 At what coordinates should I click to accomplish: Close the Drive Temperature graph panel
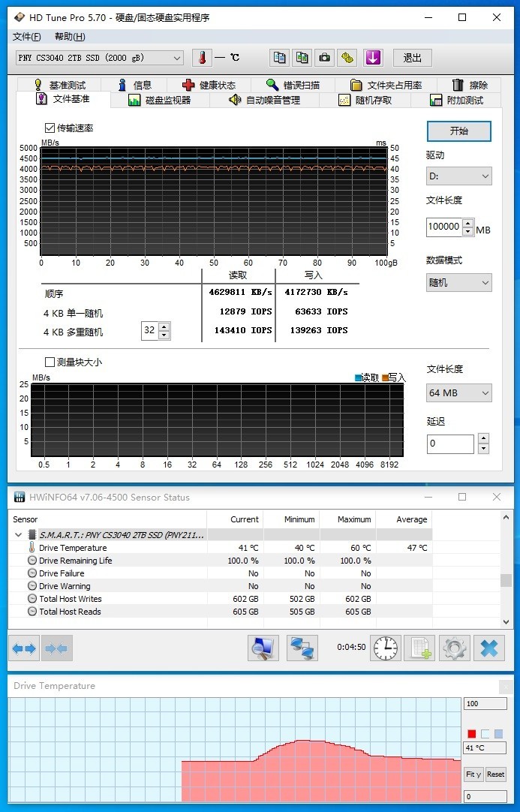coord(506,687)
